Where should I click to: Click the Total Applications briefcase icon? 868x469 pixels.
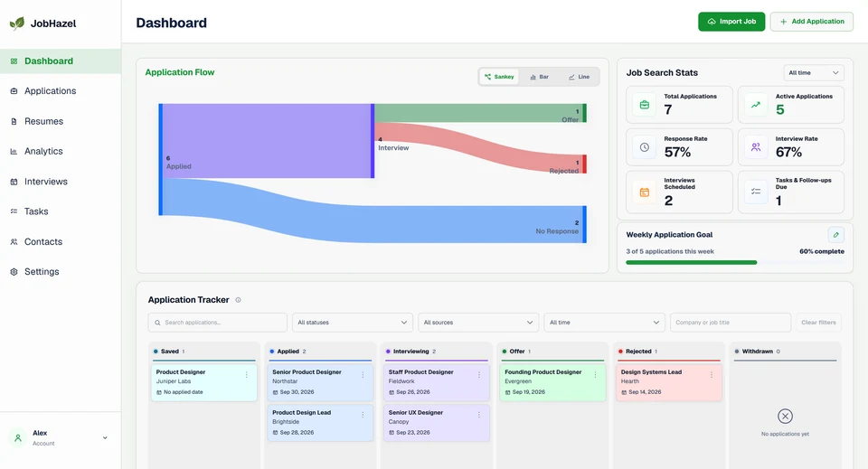click(x=645, y=105)
